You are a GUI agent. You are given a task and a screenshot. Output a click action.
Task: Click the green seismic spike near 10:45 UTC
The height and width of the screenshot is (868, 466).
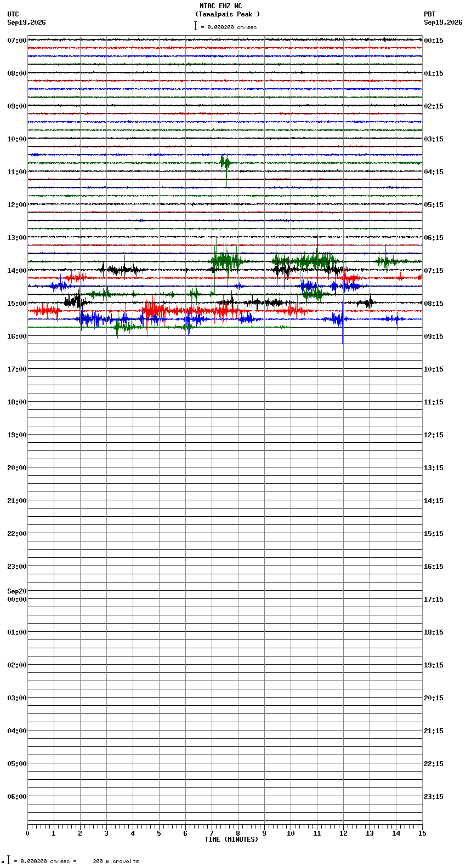(x=225, y=163)
